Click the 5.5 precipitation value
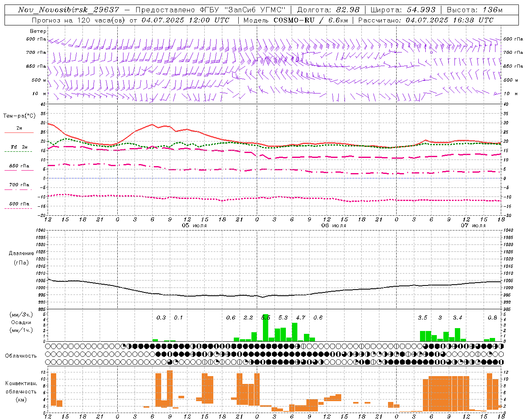 [x=266, y=317]
